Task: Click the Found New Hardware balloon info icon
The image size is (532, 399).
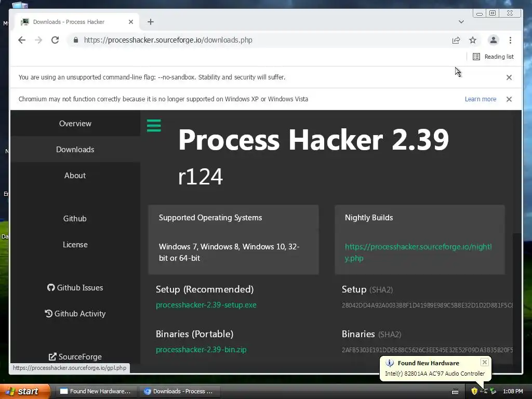Action: [390, 363]
